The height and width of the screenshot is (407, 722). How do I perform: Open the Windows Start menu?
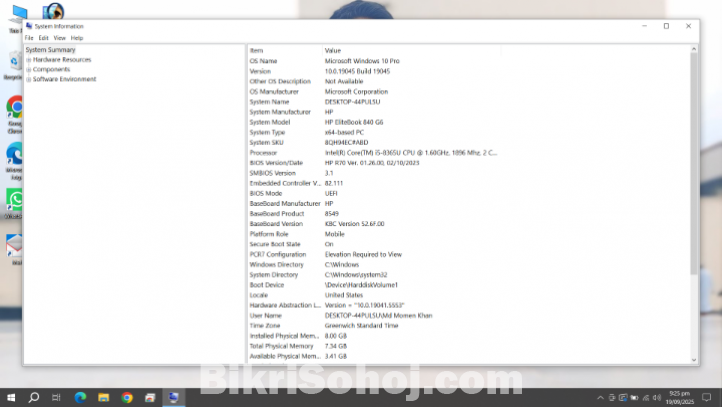pyautogui.click(x=11, y=397)
